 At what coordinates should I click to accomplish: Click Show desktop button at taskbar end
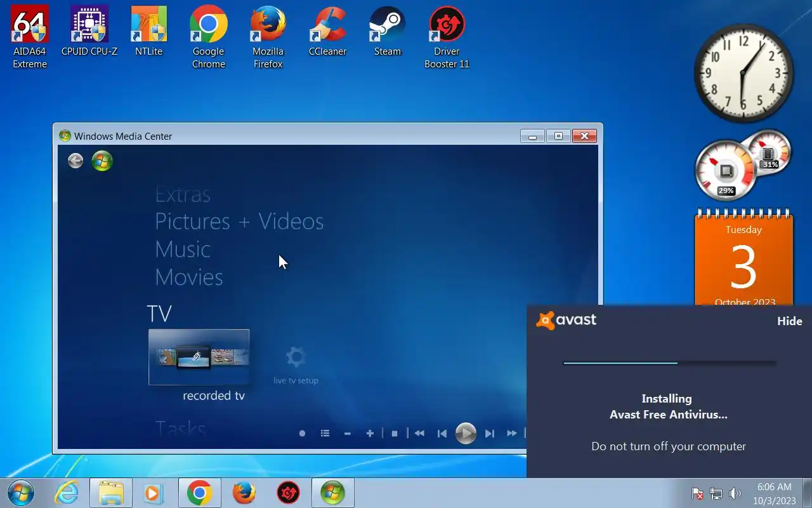pos(807,493)
